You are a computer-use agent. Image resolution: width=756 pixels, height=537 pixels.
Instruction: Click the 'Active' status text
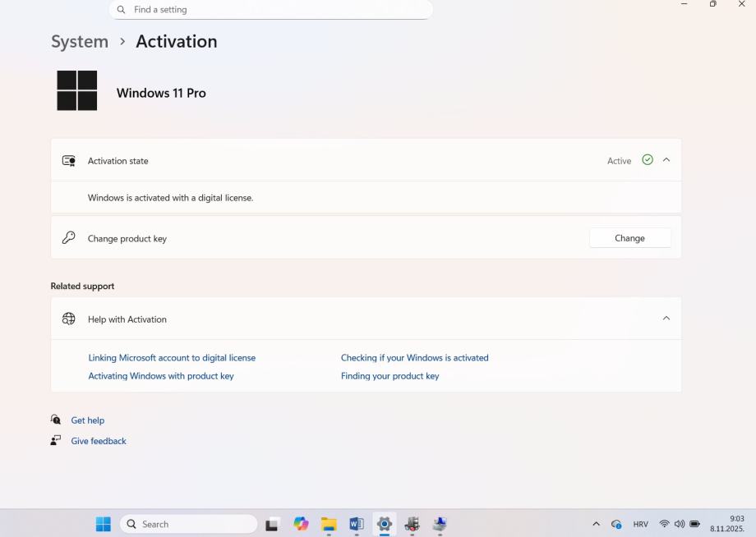pyautogui.click(x=619, y=161)
